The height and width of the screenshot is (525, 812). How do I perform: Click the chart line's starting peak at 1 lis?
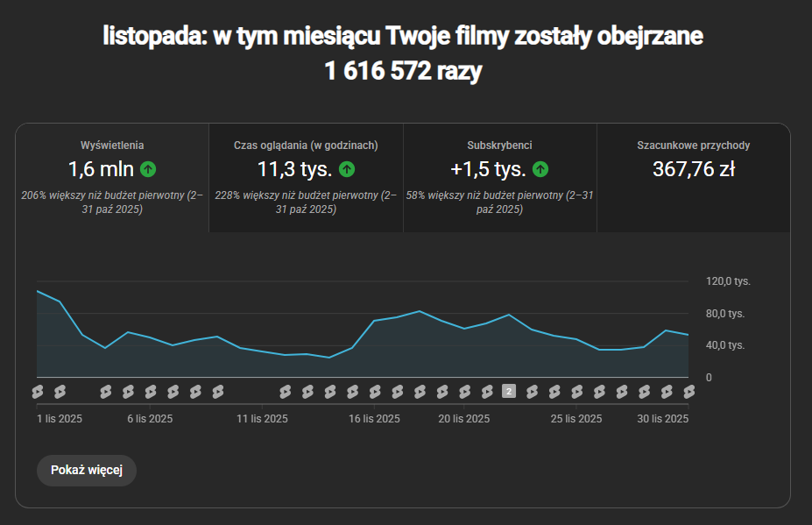(38, 291)
